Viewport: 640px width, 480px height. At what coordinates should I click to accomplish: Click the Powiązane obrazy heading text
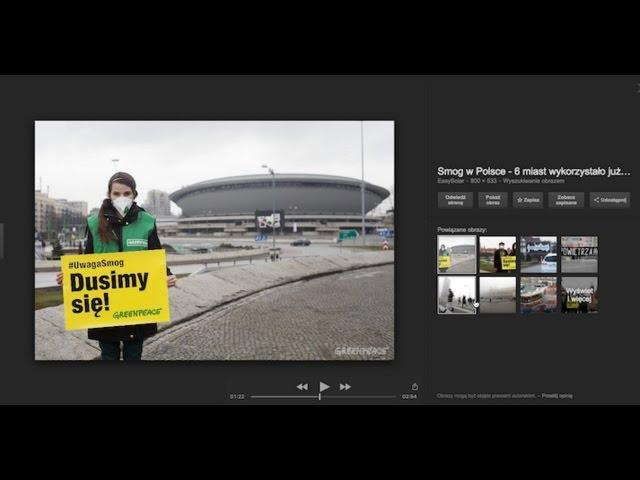click(x=462, y=230)
